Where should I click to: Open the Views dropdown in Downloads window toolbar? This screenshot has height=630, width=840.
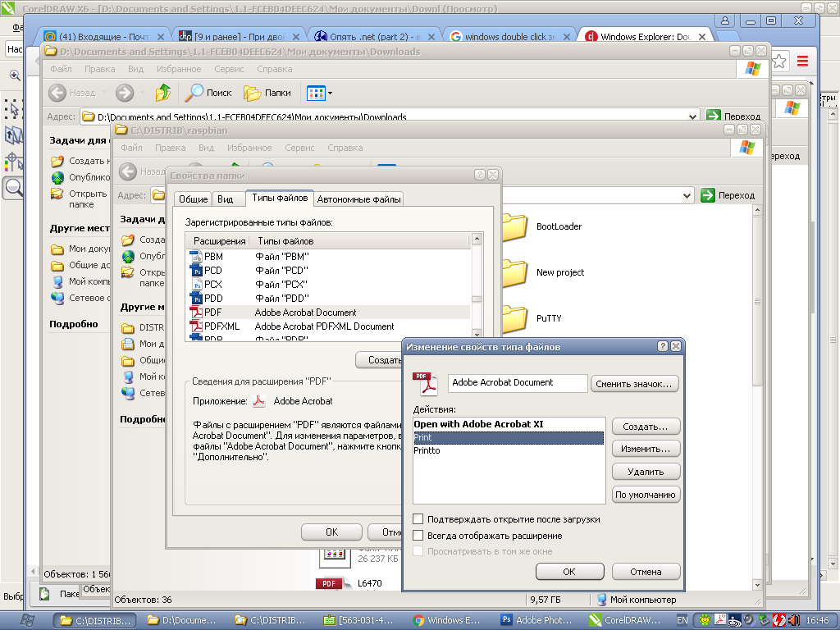pos(319,94)
